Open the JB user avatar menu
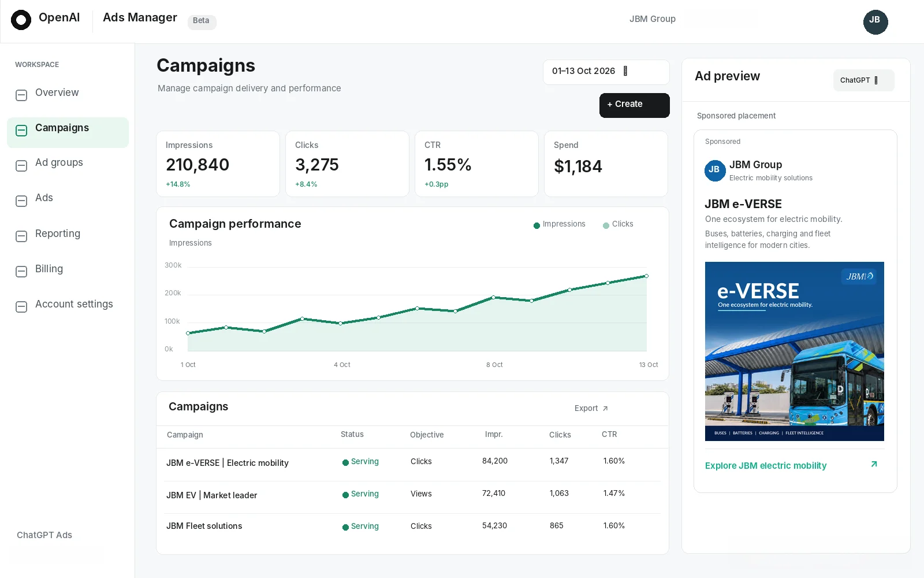Image resolution: width=924 pixels, height=578 pixels. 875,22
